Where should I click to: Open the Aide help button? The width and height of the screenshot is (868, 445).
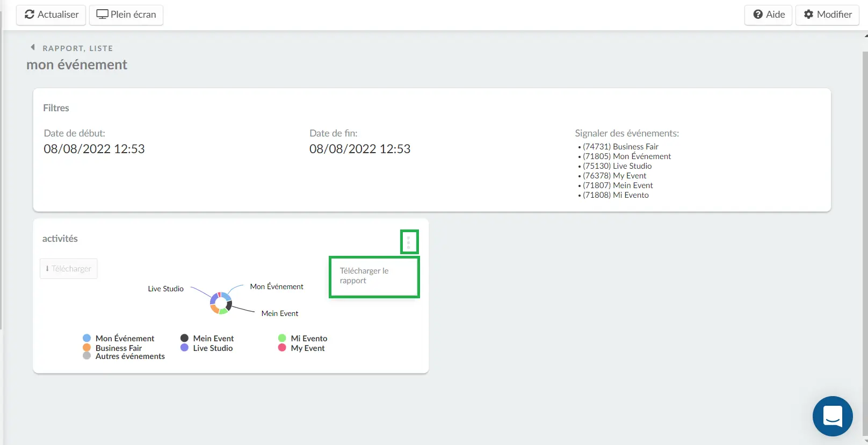click(768, 15)
